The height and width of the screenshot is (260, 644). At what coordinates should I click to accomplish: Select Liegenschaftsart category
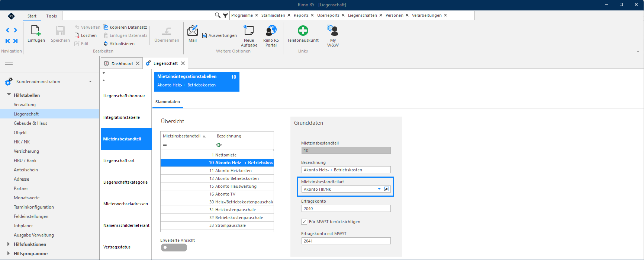[126, 161]
